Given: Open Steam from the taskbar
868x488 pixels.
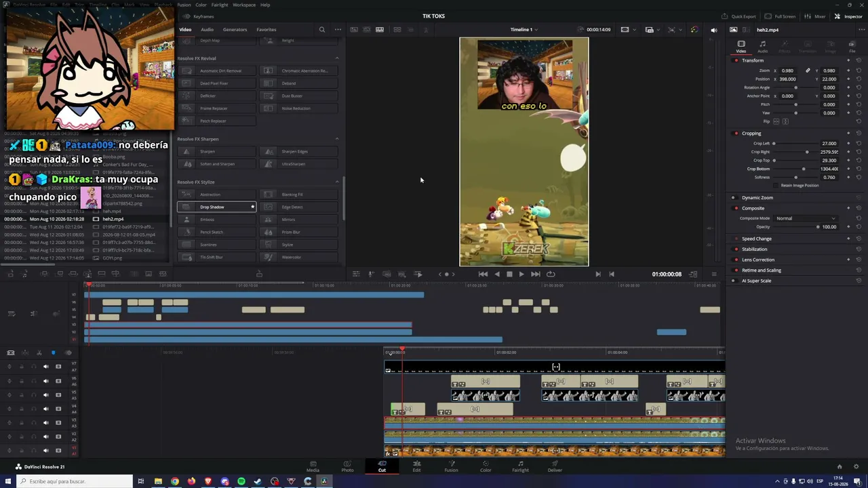Looking at the screenshot, I should point(258,481).
